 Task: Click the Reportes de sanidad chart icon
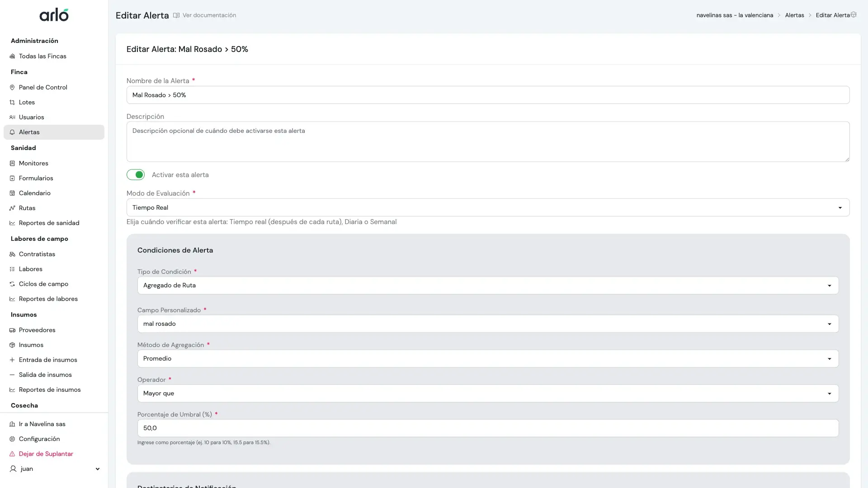12,223
